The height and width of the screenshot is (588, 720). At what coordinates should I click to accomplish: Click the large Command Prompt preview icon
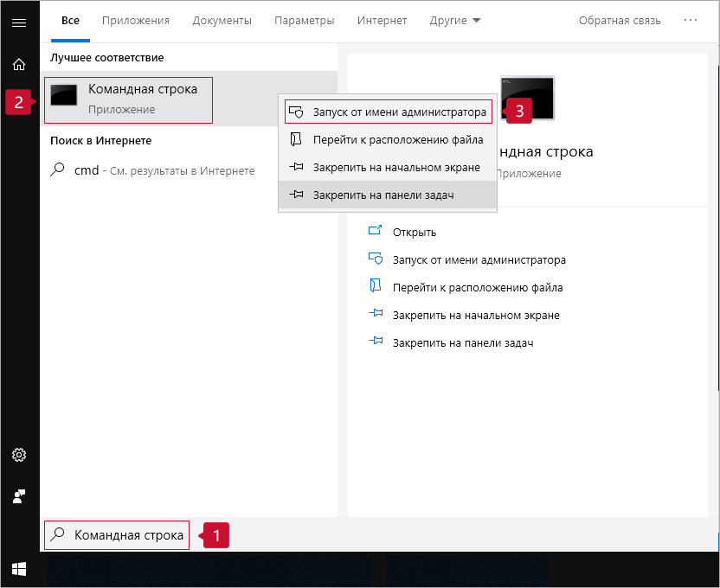[x=528, y=98]
